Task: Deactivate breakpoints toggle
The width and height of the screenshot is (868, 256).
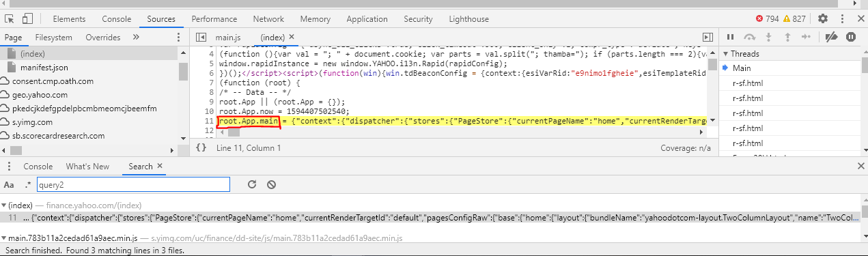Action: (x=831, y=38)
